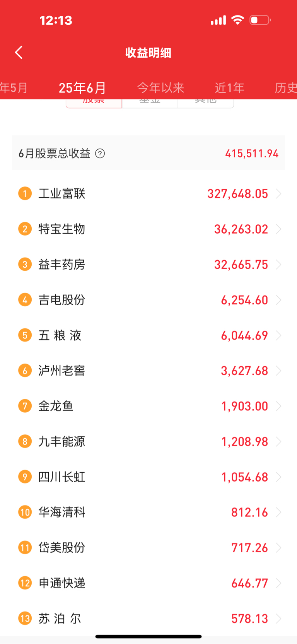This screenshot has width=297, height=644.
Task: Switch to 今年以来 period tab
Action: (x=160, y=88)
